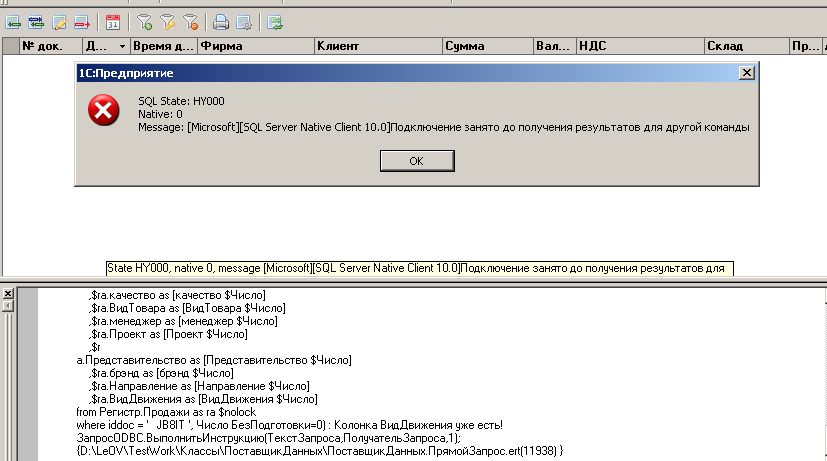Click the Клиент column header
The image size is (827, 461).
(377, 46)
